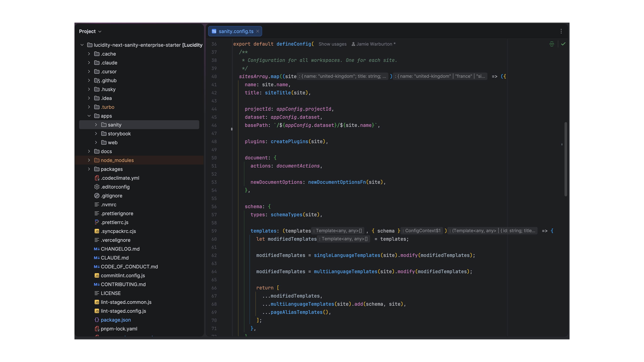Collapse the apps folder

click(89, 116)
